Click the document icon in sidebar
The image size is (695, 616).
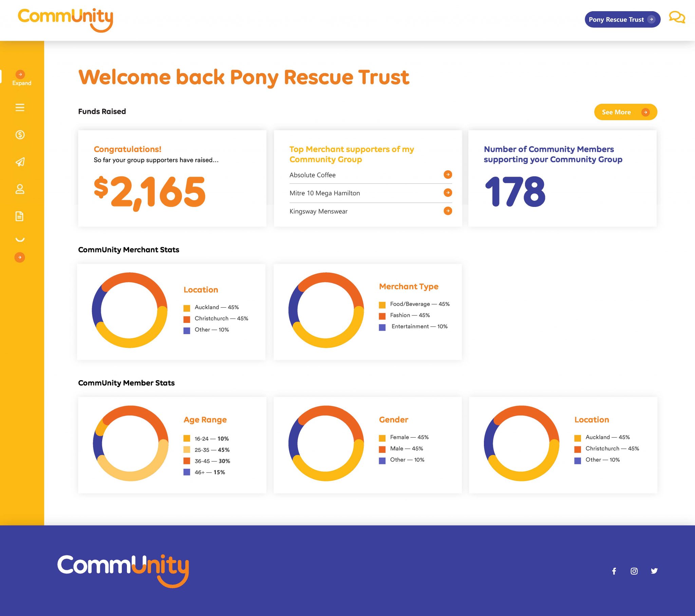tap(20, 216)
